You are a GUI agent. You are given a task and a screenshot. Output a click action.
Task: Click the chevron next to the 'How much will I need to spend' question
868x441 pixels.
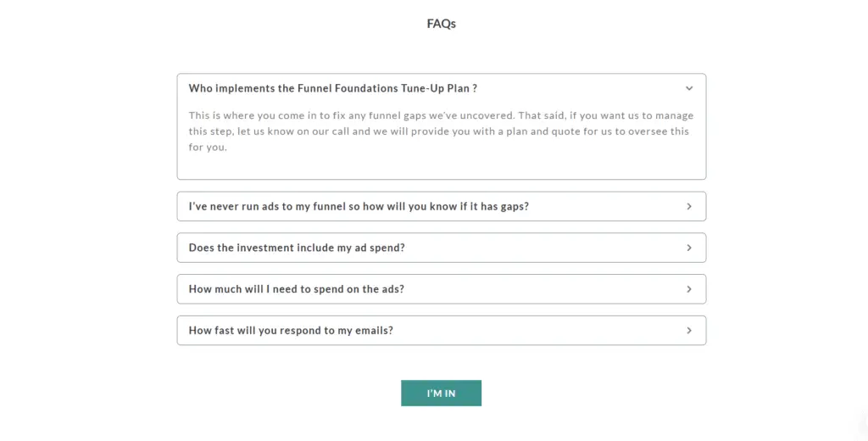[689, 289]
